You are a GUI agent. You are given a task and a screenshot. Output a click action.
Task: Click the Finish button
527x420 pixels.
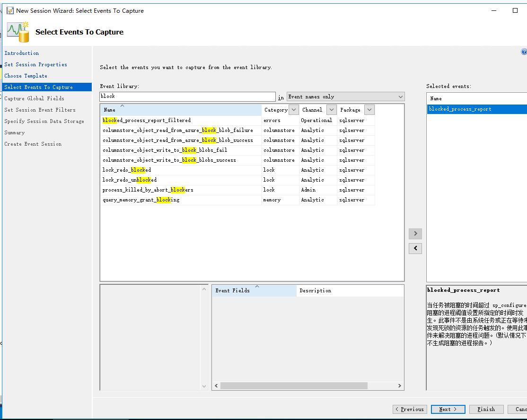tap(486, 409)
